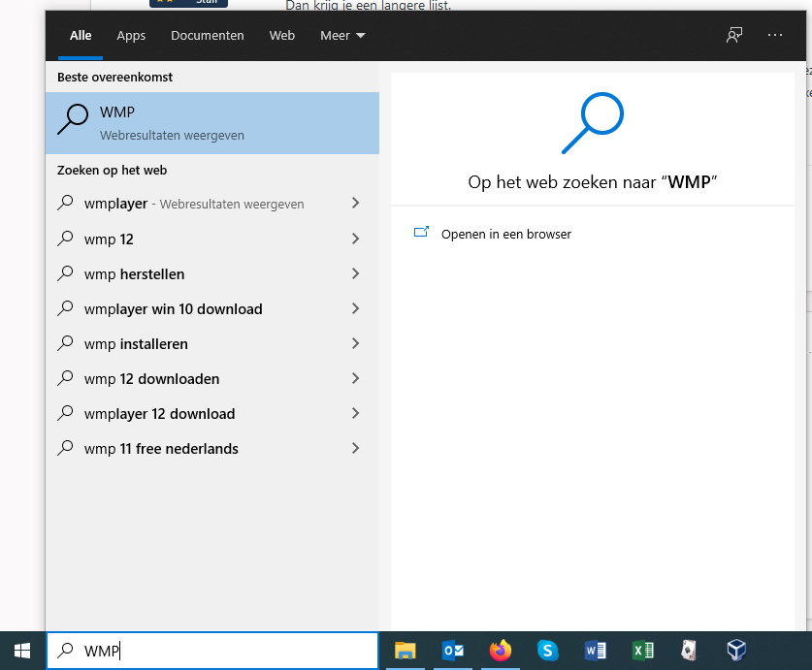Click the feedback icon in search header

pyautogui.click(x=733, y=35)
